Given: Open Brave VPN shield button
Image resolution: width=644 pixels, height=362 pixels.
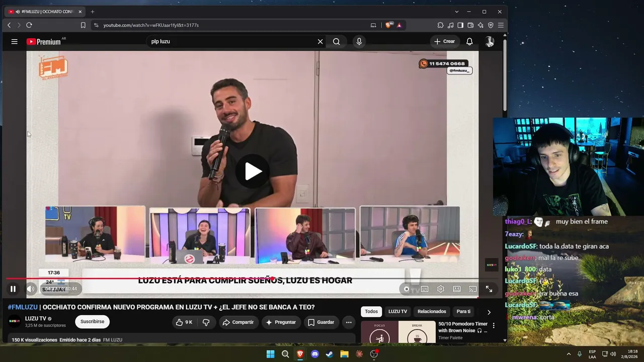Looking at the screenshot, I should pyautogui.click(x=491, y=25).
